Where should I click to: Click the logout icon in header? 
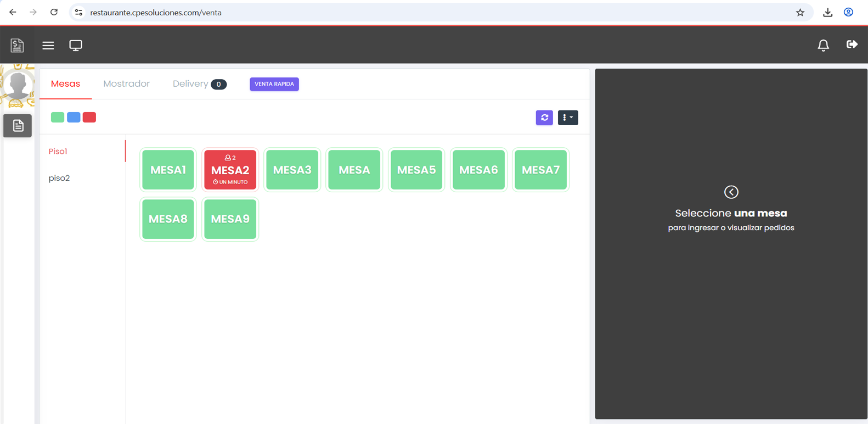coord(852,44)
